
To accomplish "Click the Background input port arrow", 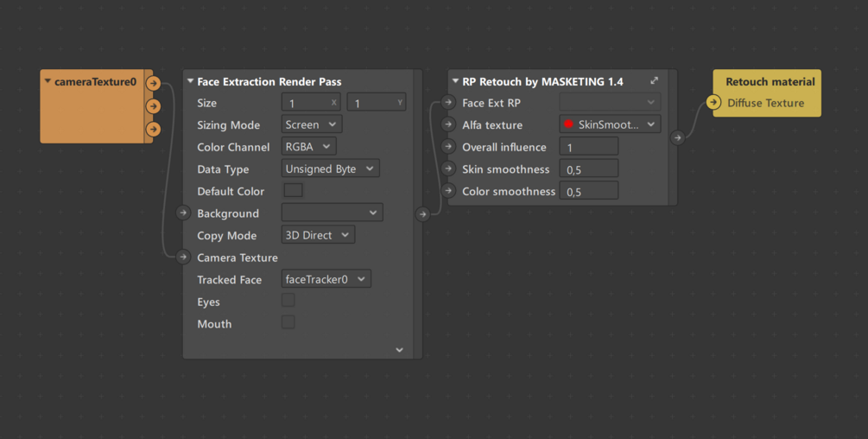I will [x=183, y=213].
